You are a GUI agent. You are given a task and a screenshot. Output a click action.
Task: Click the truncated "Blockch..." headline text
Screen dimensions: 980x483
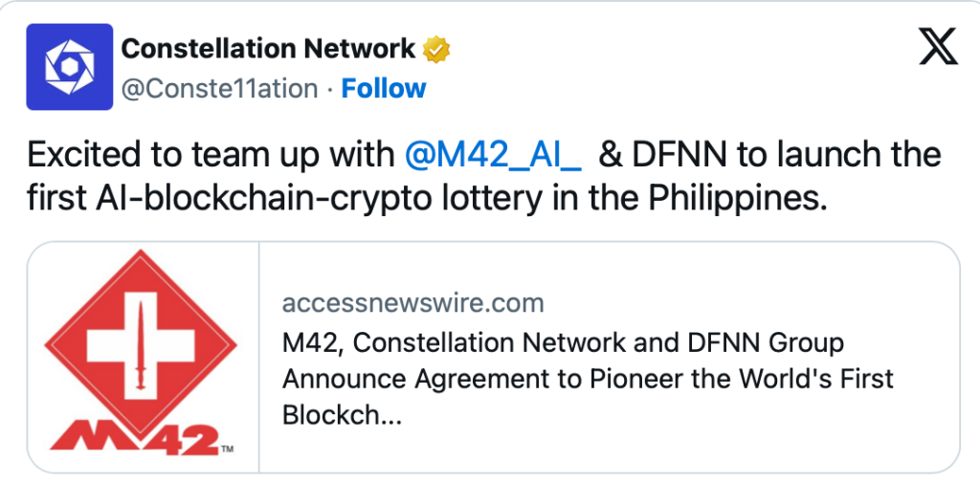337,414
